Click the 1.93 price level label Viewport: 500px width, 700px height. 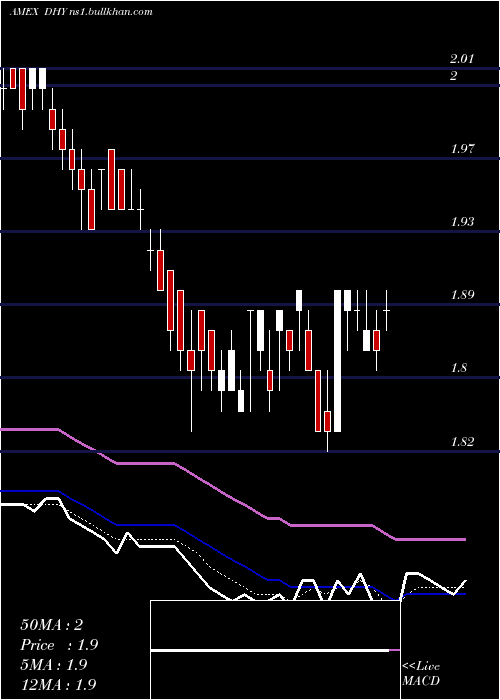tap(462, 221)
